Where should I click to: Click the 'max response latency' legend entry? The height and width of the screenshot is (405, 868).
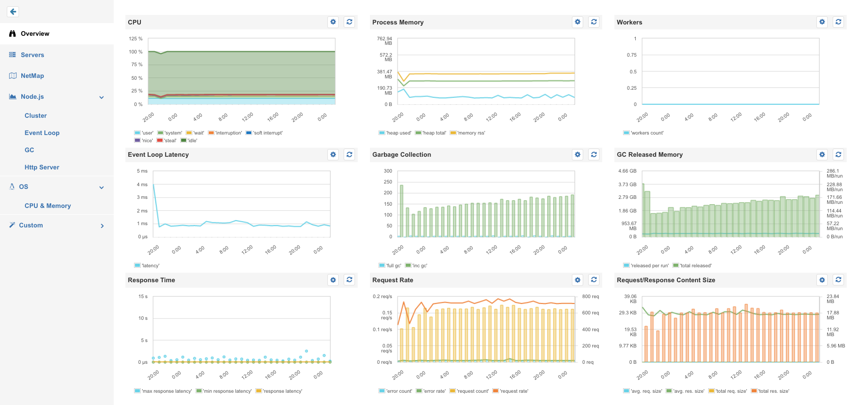(163, 391)
